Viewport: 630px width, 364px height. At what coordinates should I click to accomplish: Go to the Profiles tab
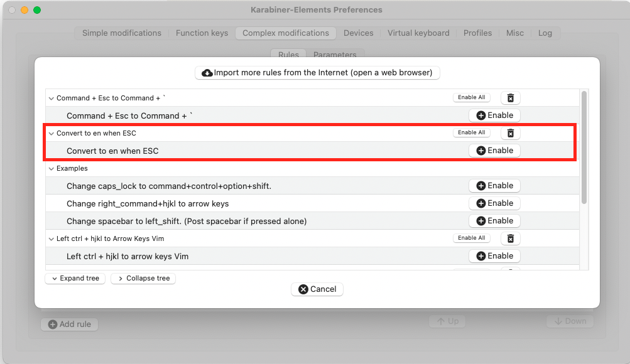pyautogui.click(x=477, y=33)
